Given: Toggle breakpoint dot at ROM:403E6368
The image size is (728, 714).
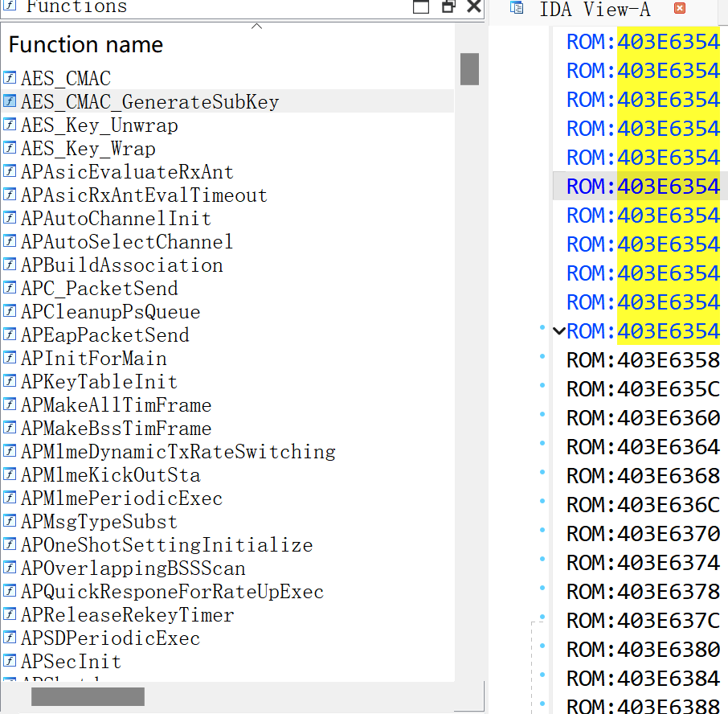Looking at the screenshot, I should tap(542, 473).
